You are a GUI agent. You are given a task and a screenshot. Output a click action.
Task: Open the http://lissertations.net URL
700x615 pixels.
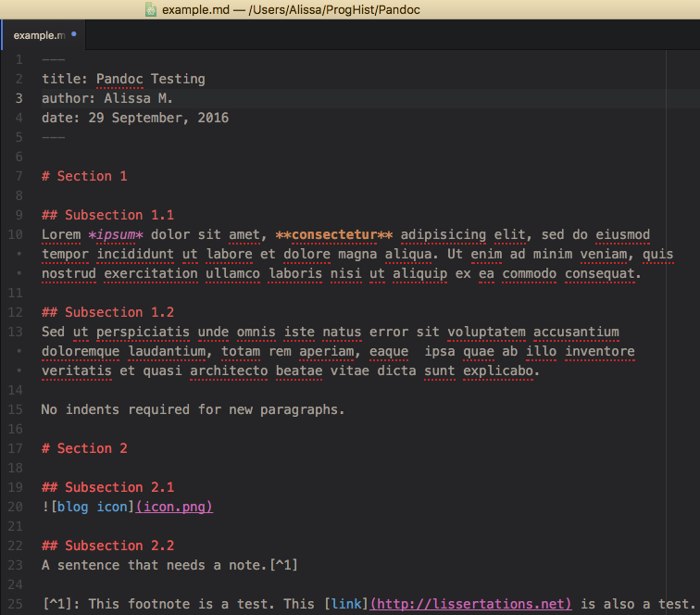(470, 604)
